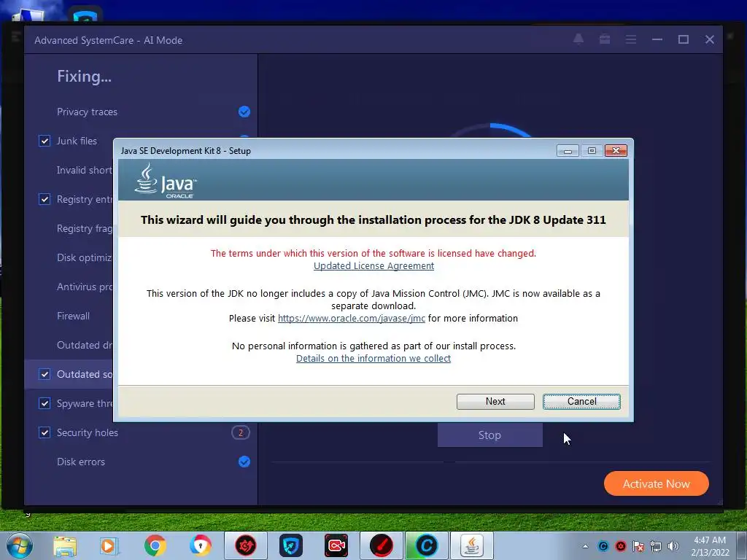747x560 pixels.
Task: Toggle the Junk files checkbox
Action: (x=44, y=141)
